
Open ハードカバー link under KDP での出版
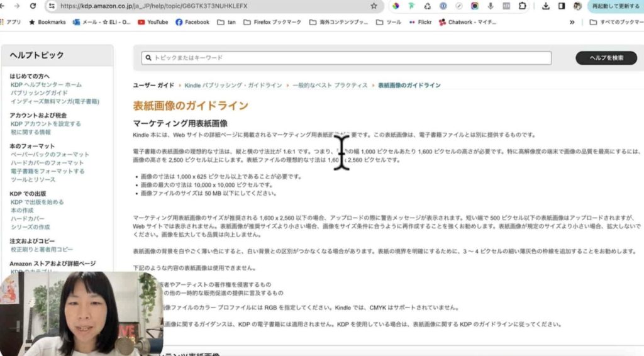click(27, 219)
